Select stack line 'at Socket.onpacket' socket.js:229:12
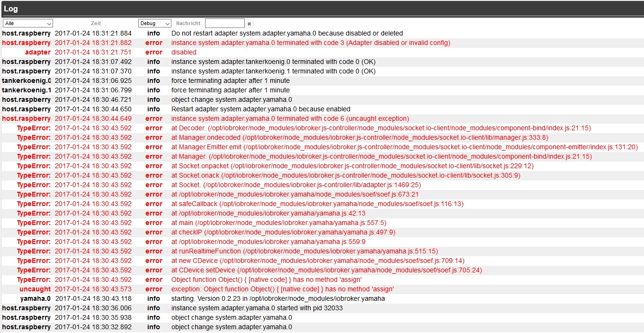The height and width of the screenshot is (333, 644). 352,166
